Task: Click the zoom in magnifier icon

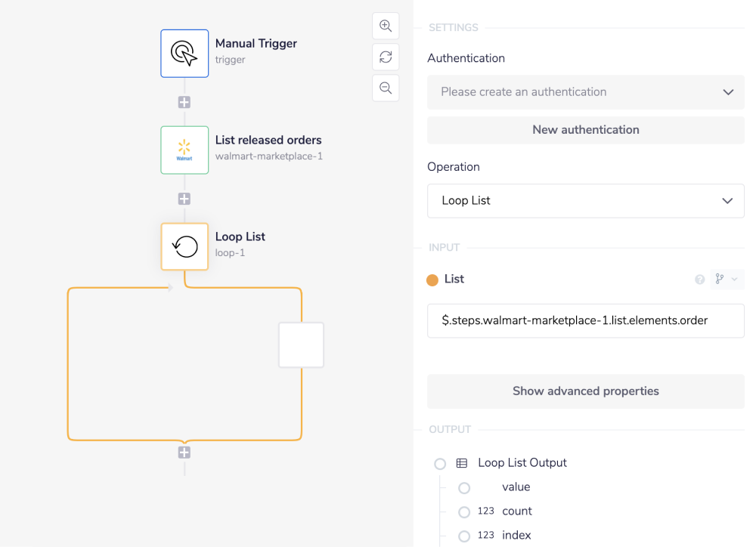Action: coord(386,26)
